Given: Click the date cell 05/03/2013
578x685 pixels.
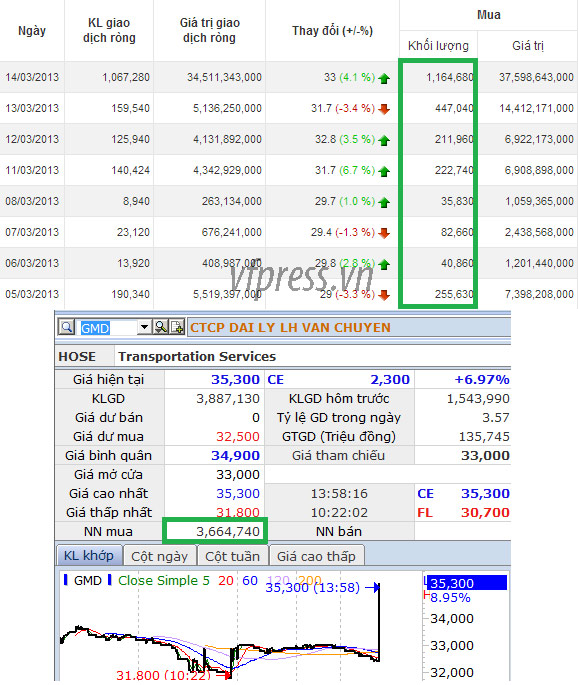Looking at the screenshot, I should [x=32, y=294].
